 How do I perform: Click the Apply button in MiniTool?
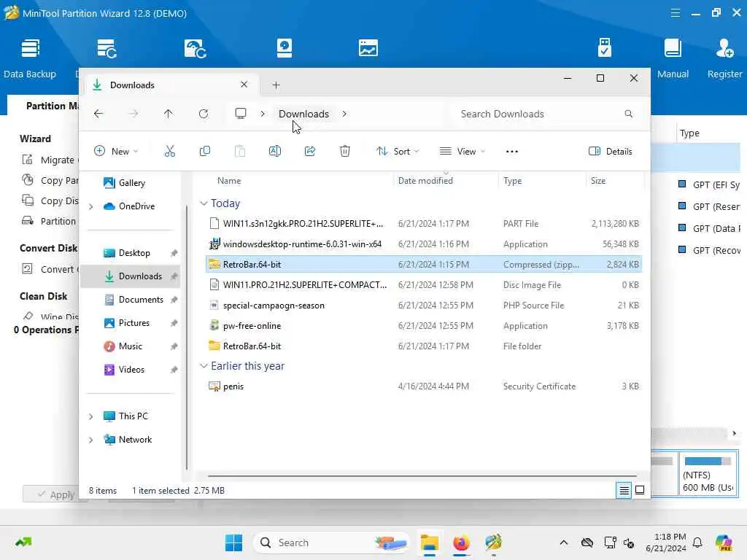55,494
